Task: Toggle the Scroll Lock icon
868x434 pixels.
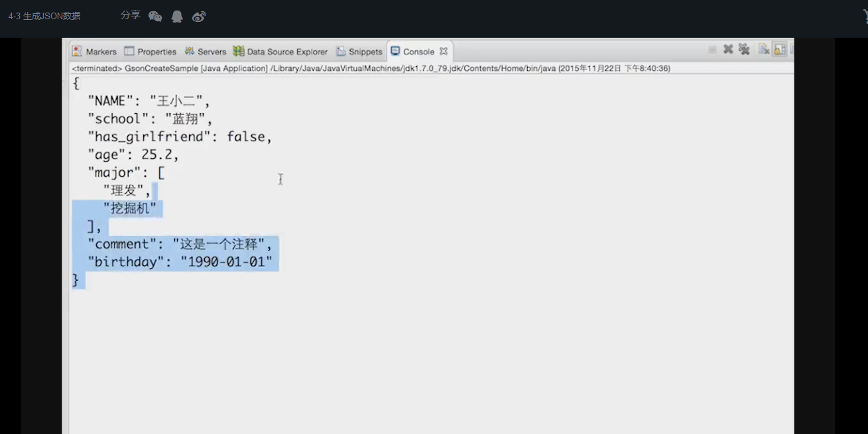Action: 780,50
